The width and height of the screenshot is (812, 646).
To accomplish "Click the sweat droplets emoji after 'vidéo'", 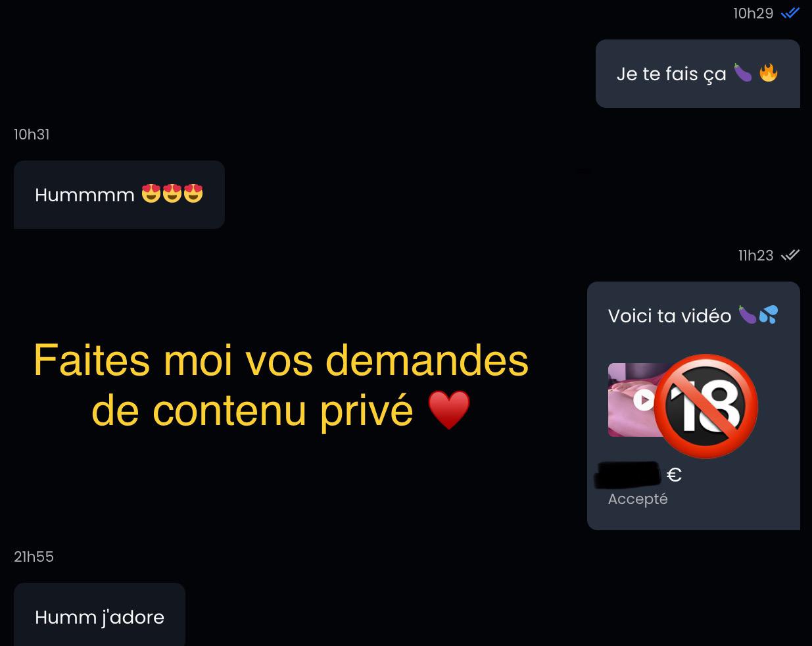I will (769, 315).
